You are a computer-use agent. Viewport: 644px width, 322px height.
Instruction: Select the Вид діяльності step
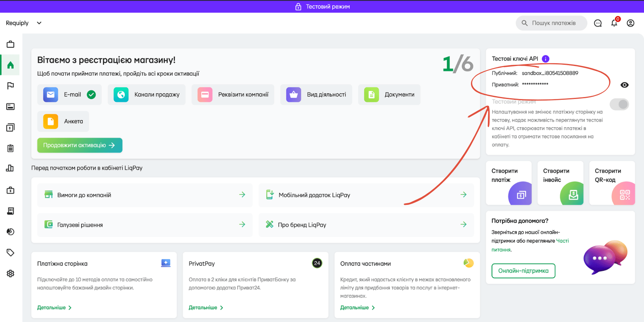click(x=316, y=95)
